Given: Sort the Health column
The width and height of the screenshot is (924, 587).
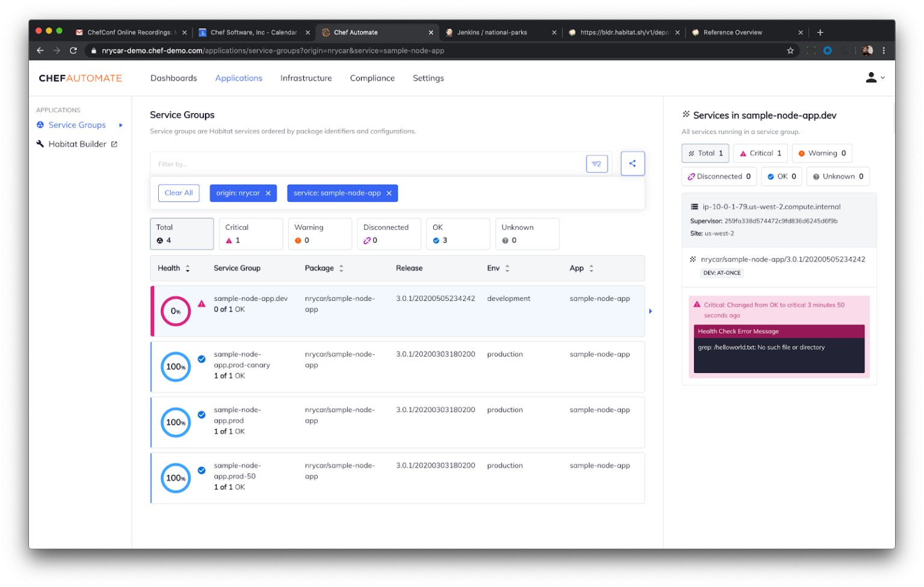Looking at the screenshot, I should [x=187, y=268].
